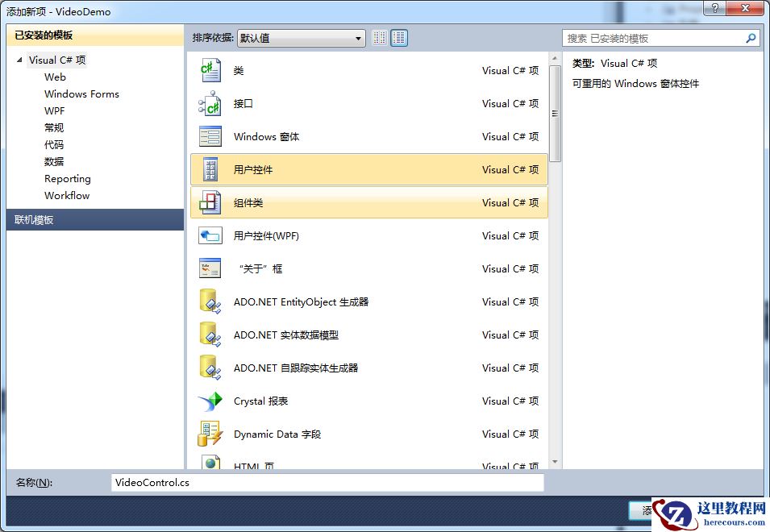Screen dimensions: 770x532
Task: Select 常规 category
Action: (54, 127)
